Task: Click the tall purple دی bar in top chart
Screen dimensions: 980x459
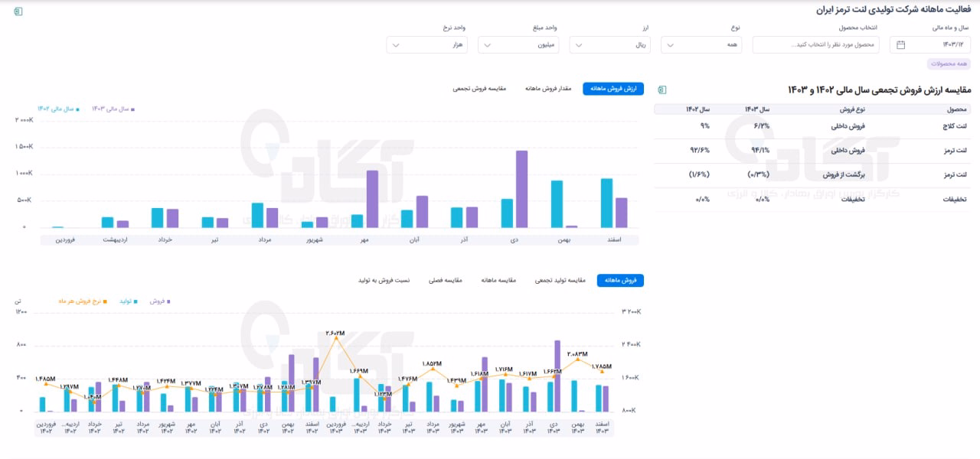Action: click(521, 189)
